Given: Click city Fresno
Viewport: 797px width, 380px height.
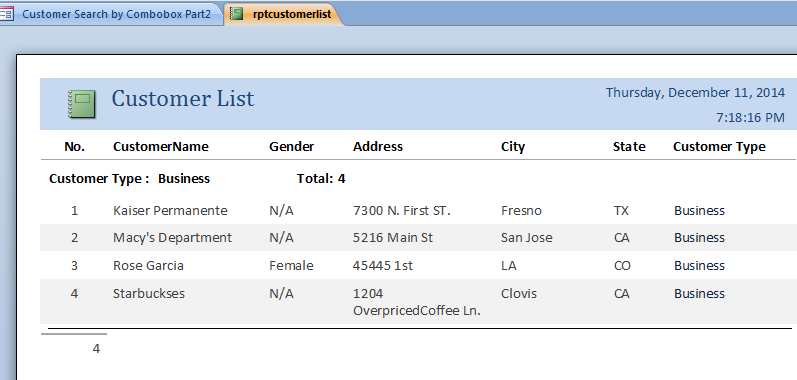Looking at the screenshot, I should tap(521, 211).
